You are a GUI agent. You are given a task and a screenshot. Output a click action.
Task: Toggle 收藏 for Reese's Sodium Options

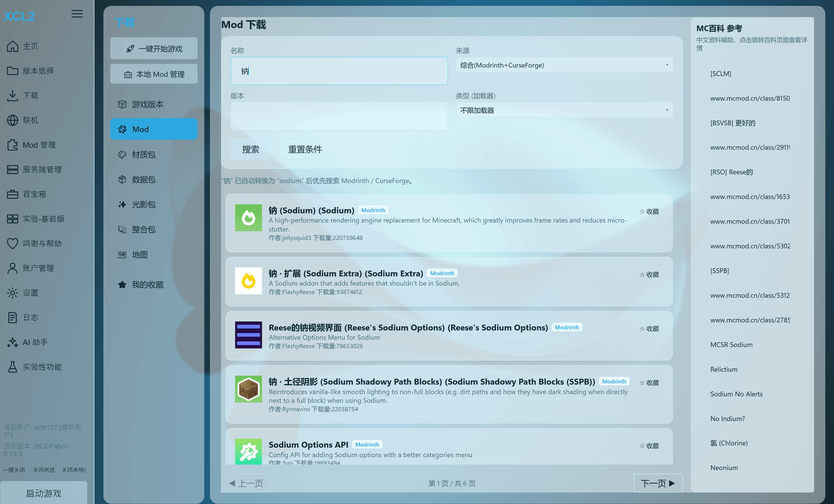649,329
